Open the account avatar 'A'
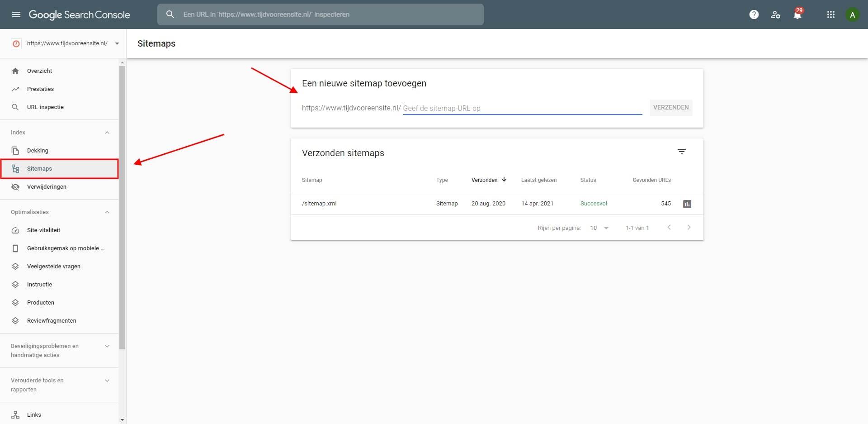Image resolution: width=868 pixels, height=424 pixels. [x=853, y=14]
